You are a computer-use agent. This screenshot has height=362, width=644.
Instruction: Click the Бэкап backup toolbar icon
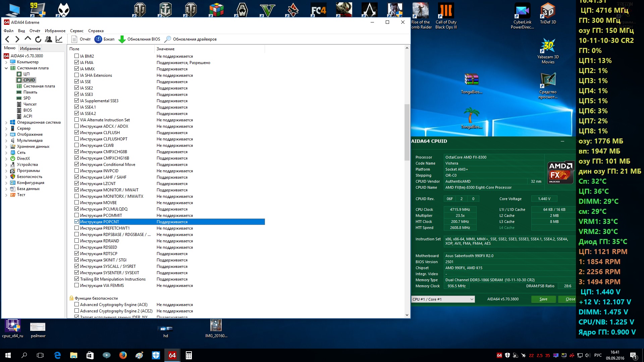tap(98, 39)
